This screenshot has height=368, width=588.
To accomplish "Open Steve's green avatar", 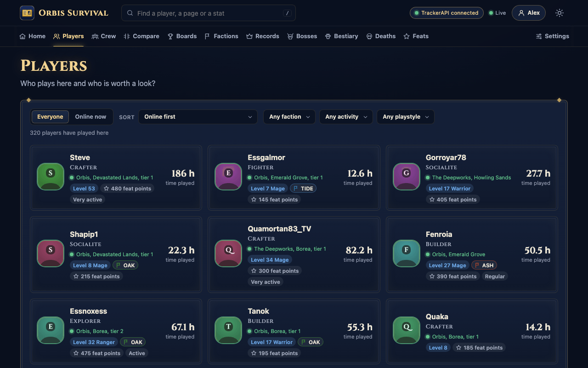I will [51, 177].
